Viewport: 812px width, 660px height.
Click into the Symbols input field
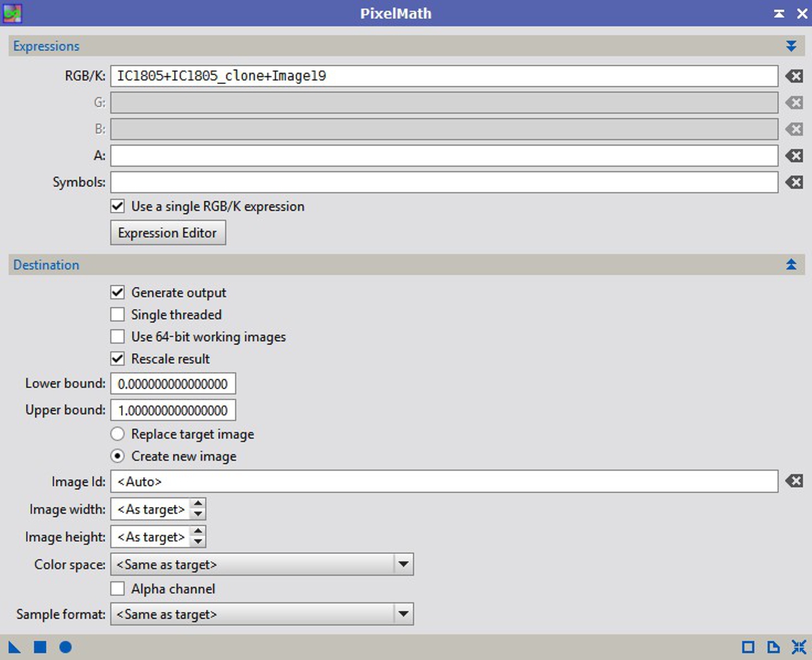pyautogui.click(x=445, y=182)
